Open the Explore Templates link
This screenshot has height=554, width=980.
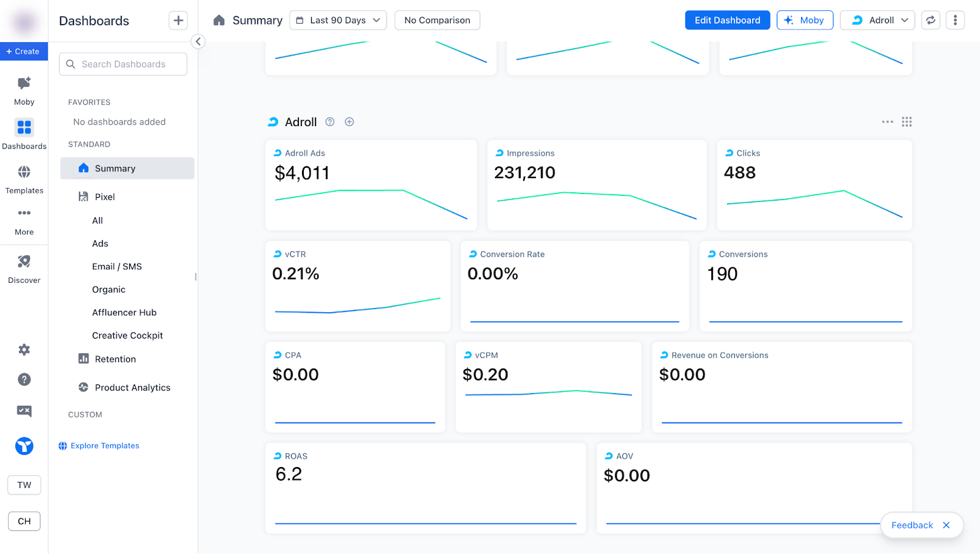pos(105,446)
